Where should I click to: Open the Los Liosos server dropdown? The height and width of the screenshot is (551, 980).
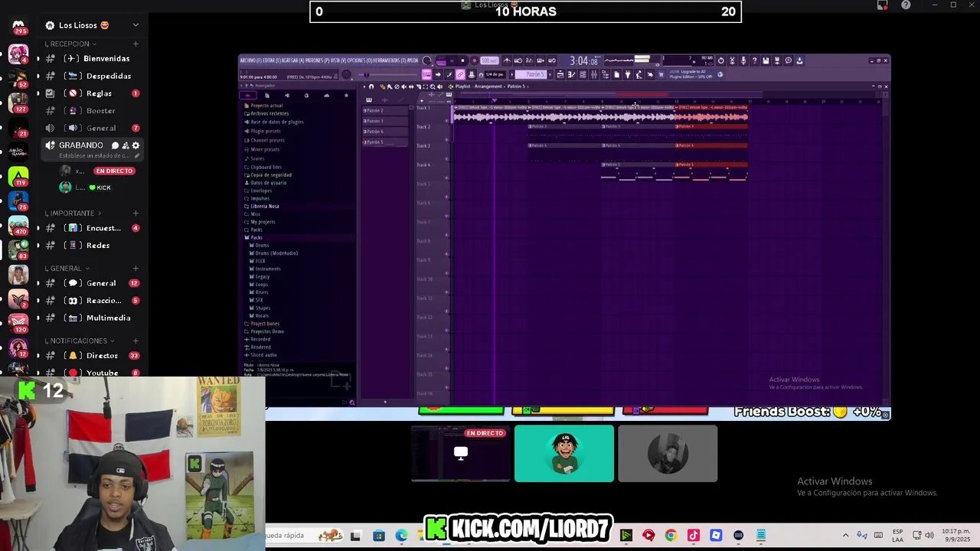tap(92, 25)
